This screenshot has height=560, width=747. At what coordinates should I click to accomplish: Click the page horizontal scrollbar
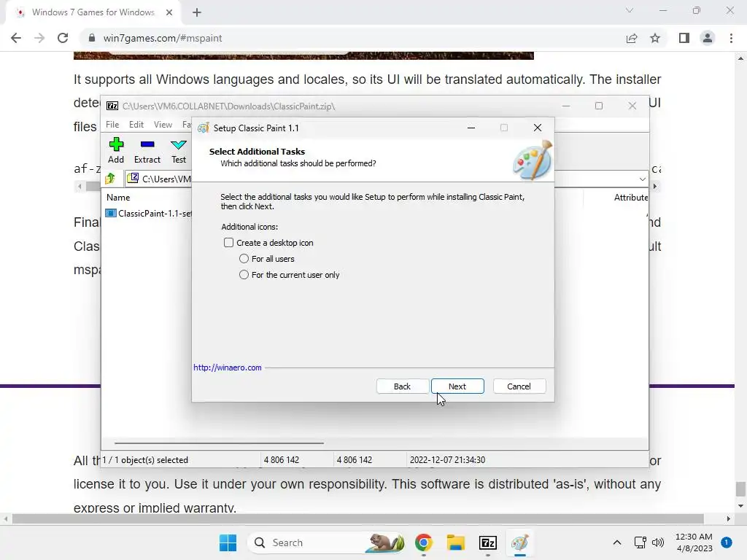357,518
